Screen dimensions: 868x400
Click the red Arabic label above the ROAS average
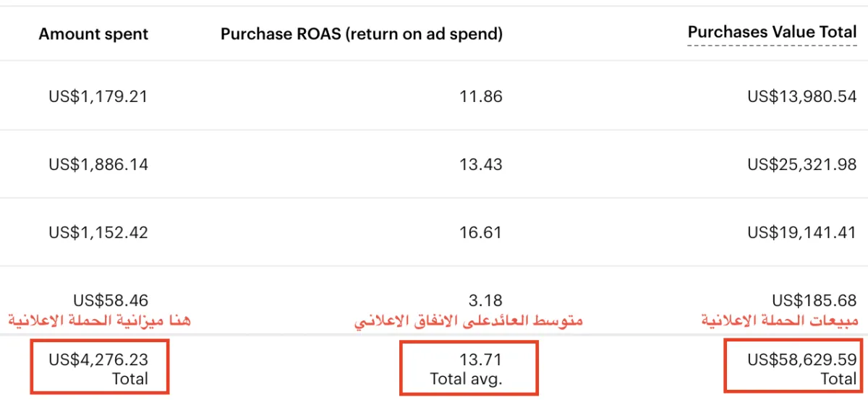pyautogui.click(x=468, y=321)
